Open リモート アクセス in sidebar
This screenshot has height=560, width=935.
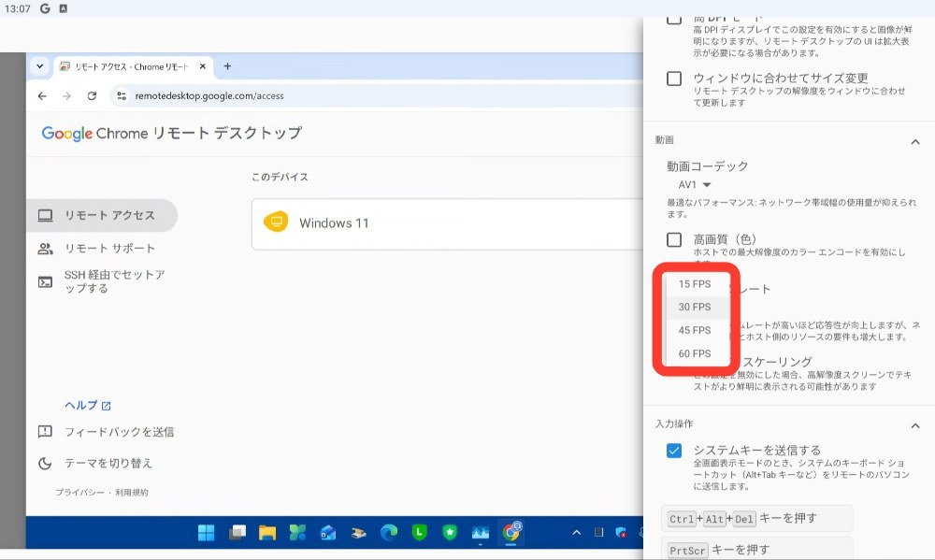pos(102,215)
